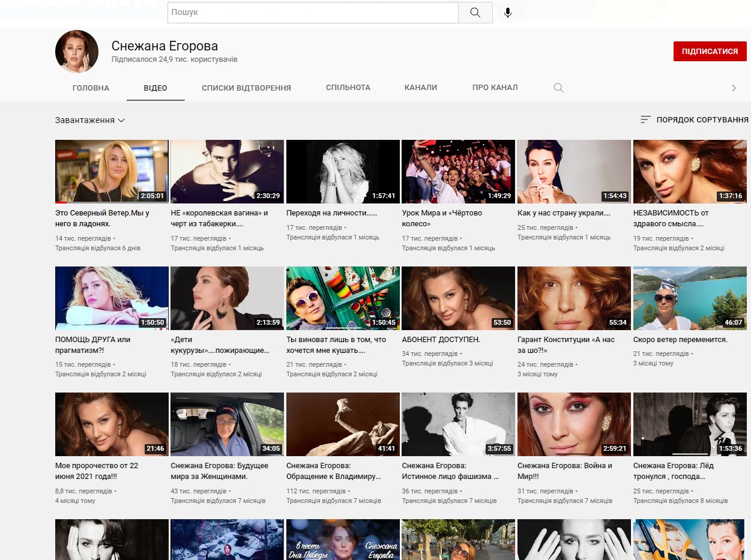Open the 34:05 car selfie thumbnail
Screen dimensions: 751x560
coord(228,424)
